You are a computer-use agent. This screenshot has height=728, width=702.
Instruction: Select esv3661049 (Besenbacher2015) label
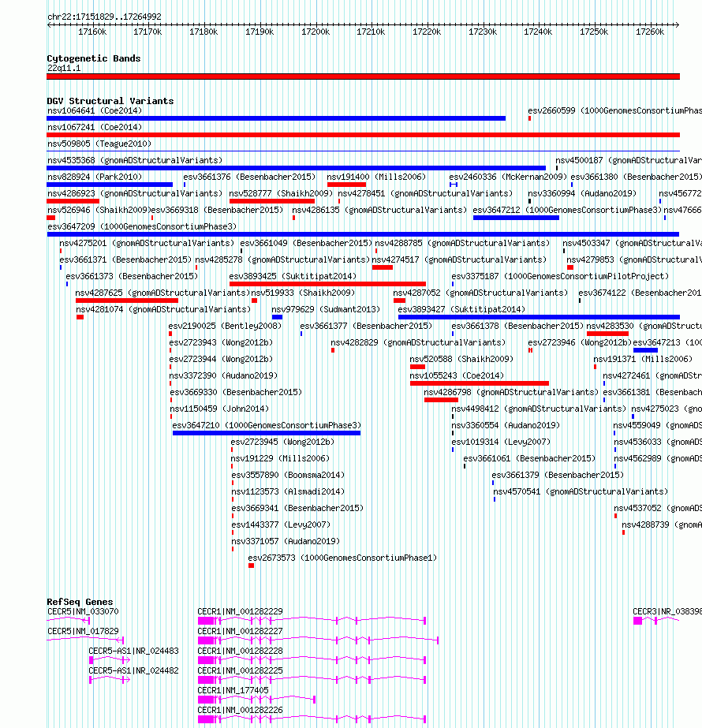coord(306,243)
